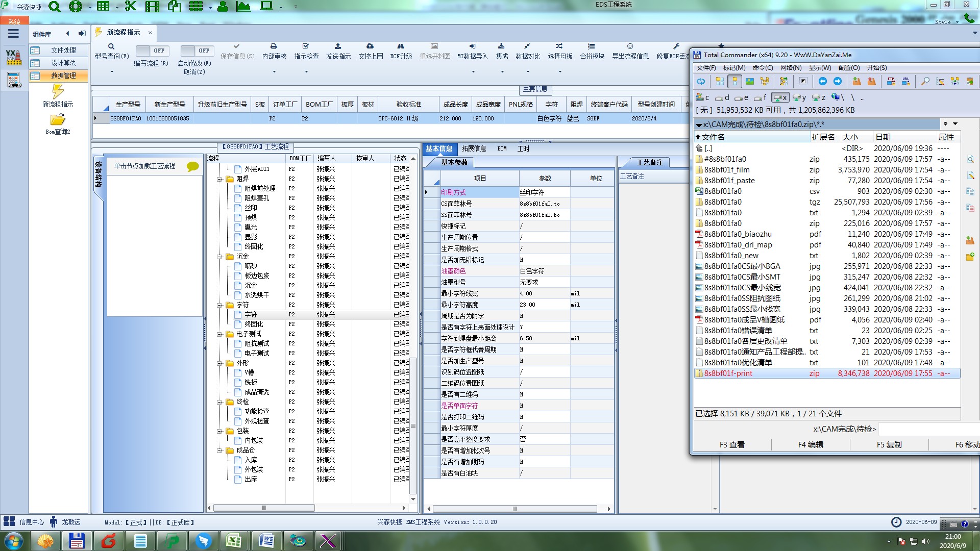The width and height of the screenshot is (980, 551).
Task: Select 数据管理 in the component library
Action: 63,76
